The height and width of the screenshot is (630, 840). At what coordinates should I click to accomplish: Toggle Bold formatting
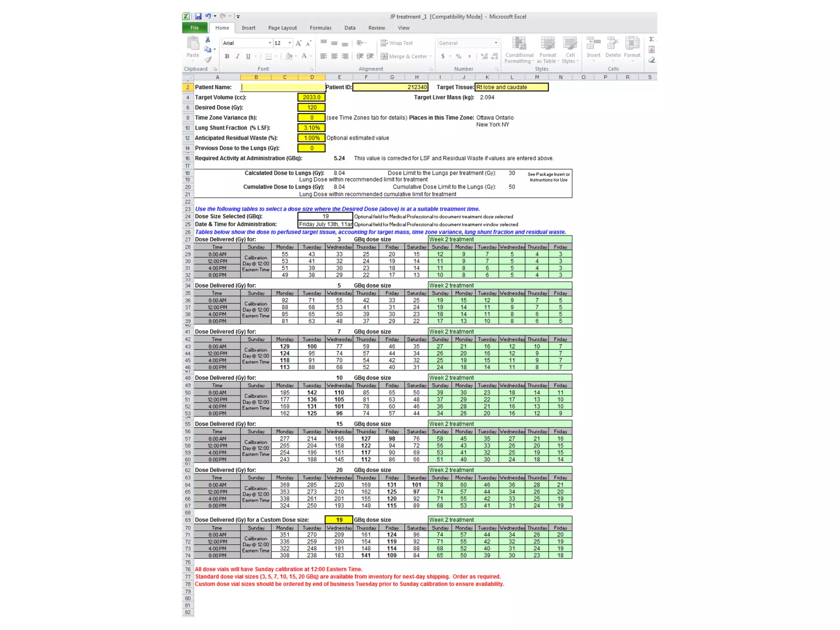227,56
